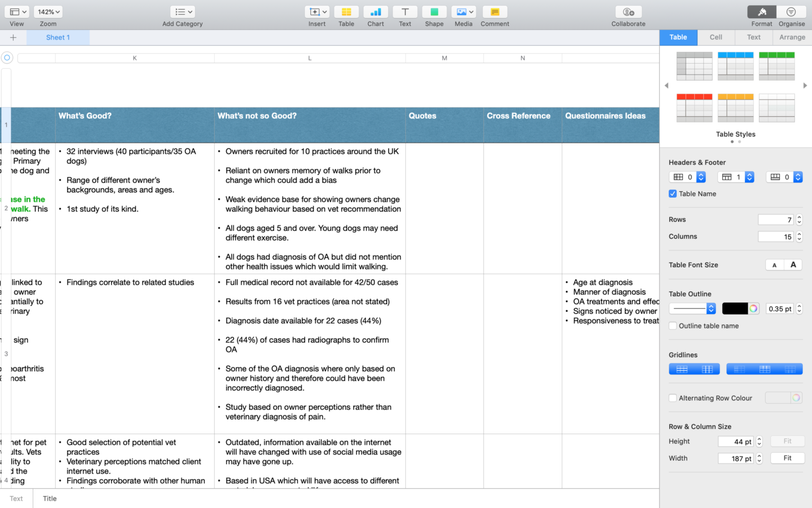Switch to the Cell inspector tab

[x=716, y=37]
